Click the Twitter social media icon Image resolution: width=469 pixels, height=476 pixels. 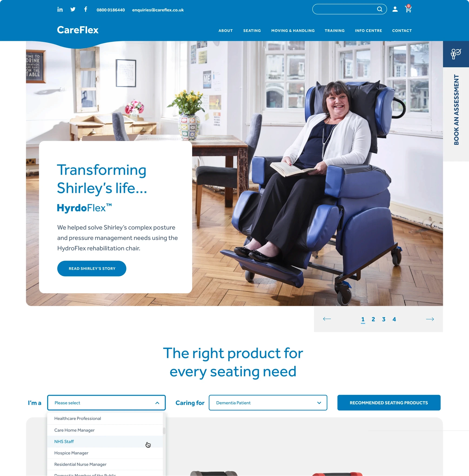(x=73, y=10)
